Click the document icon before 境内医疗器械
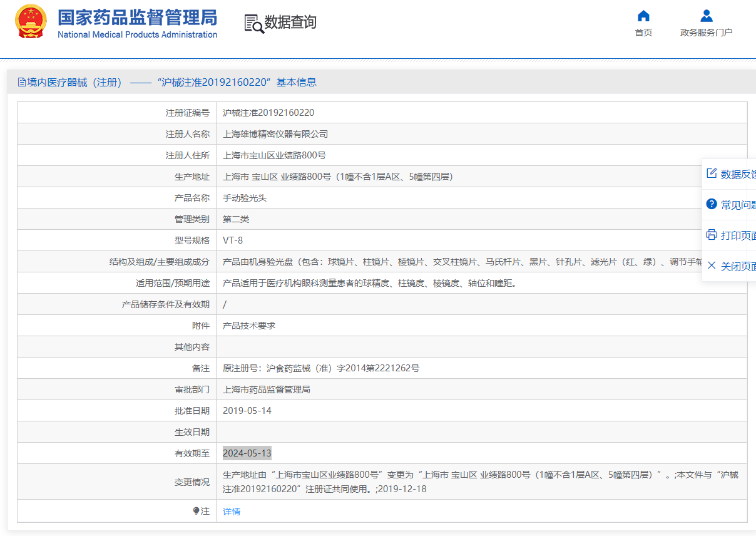Screen dimensions: 756x536 (22, 82)
